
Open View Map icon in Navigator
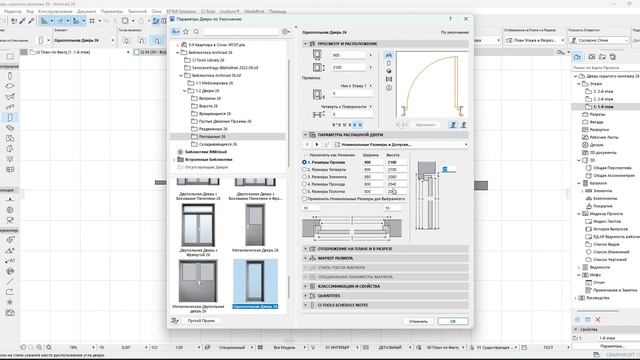(x=591, y=57)
